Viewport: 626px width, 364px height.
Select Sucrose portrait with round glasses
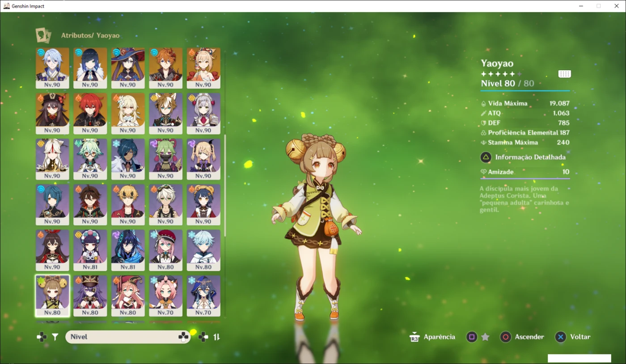pyautogui.click(x=90, y=159)
